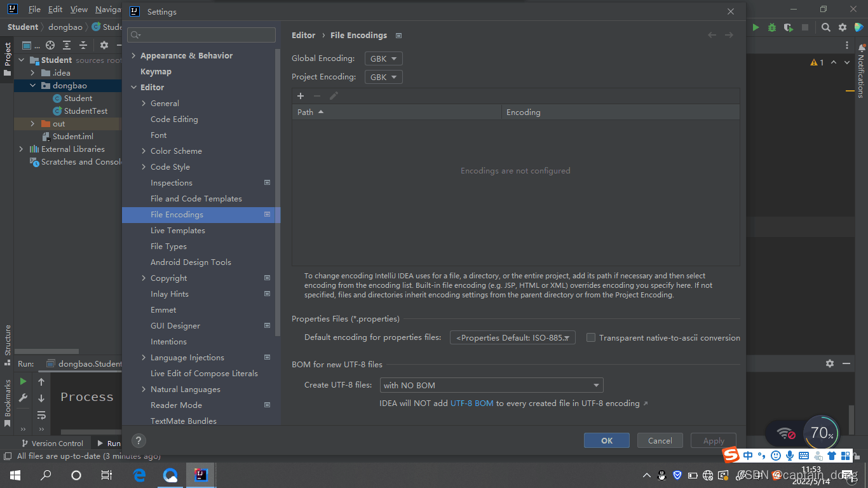This screenshot has height=488, width=868.
Task: Click the editor tab options three-dot icon
Action: click(x=847, y=45)
